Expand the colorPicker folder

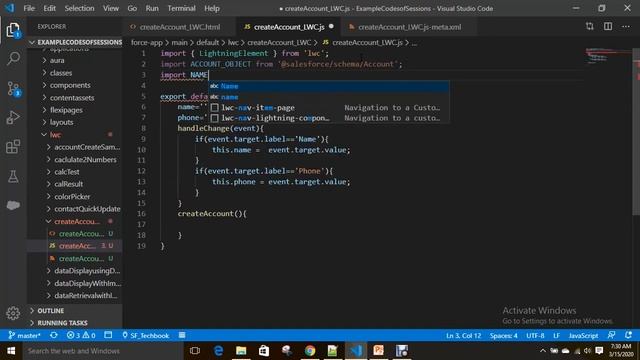72,196
